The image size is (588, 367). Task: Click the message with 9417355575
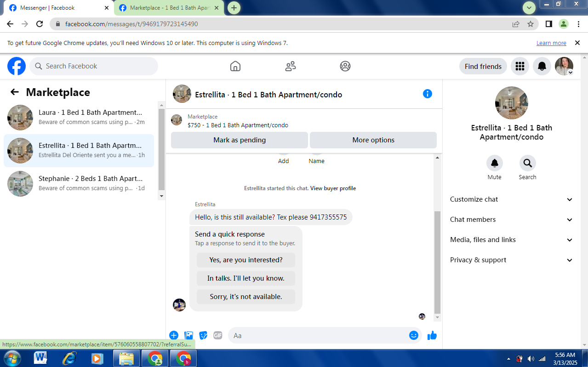(271, 217)
